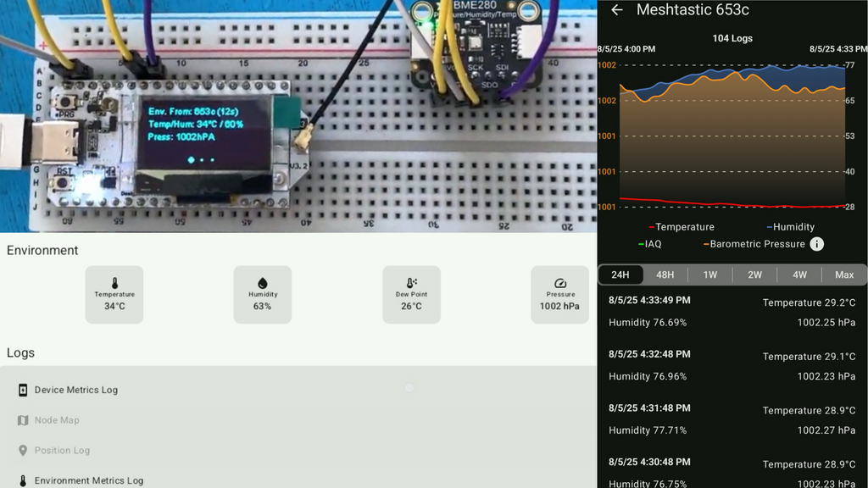Click the Environment Metrics Log thermometer icon
This screenshot has height=488, width=868.
(24, 480)
